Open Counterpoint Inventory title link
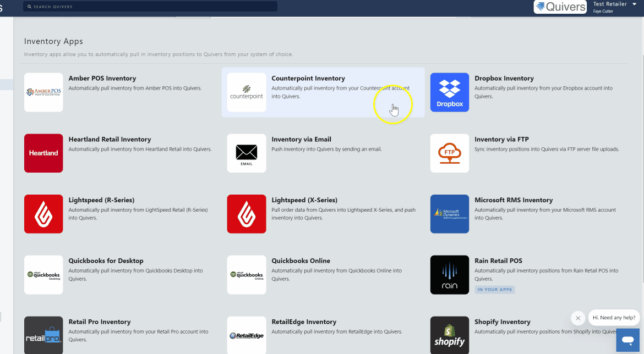 (308, 79)
